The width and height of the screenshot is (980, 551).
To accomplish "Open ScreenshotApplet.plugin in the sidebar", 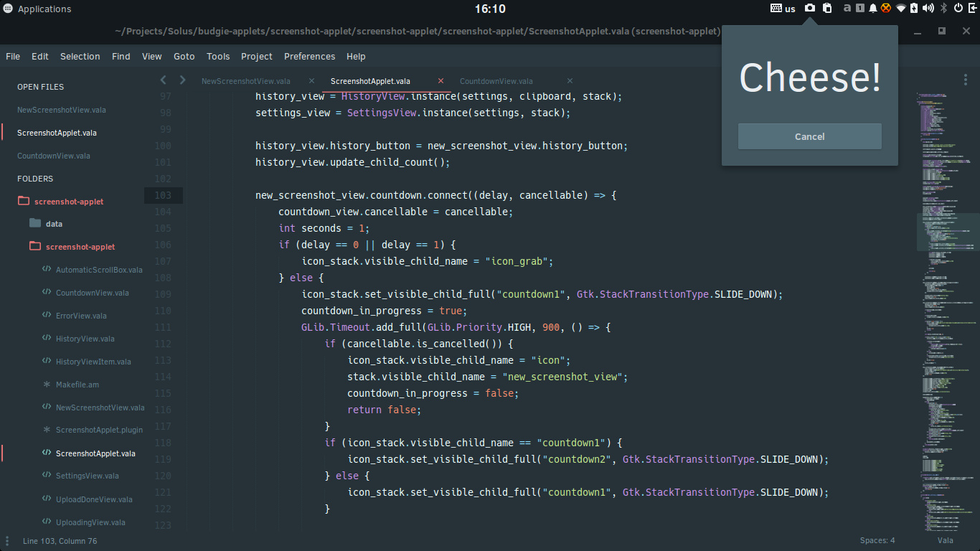I will [x=99, y=430].
